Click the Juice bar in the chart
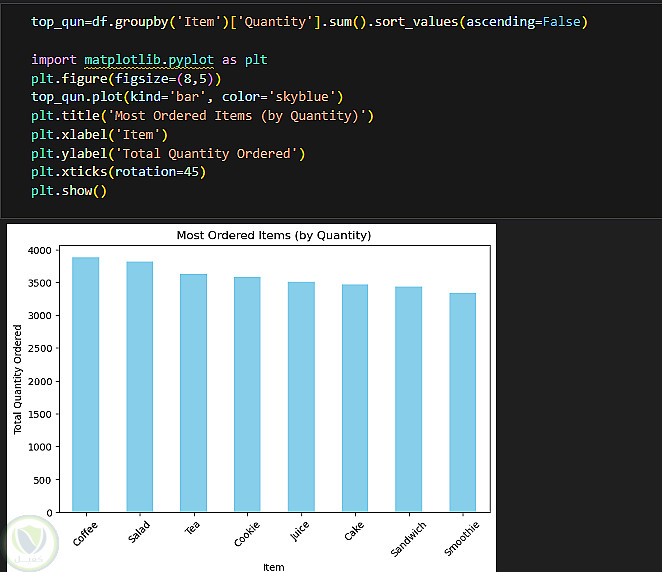 (301, 397)
